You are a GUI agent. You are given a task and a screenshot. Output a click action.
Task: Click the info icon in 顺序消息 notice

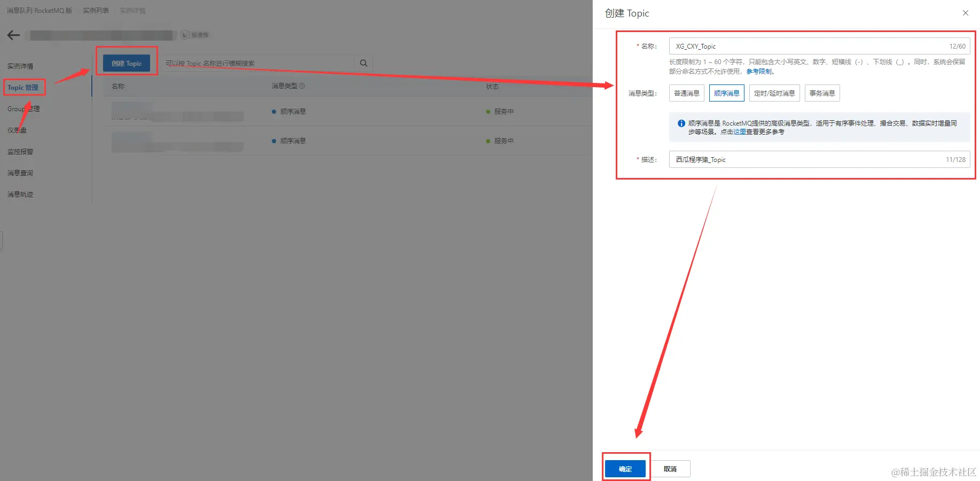pos(681,123)
